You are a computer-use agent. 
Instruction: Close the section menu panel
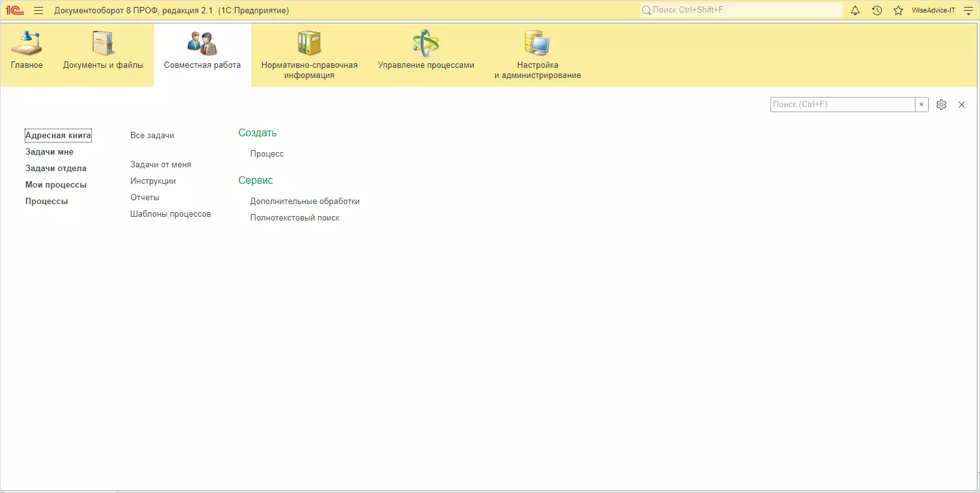point(962,105)
